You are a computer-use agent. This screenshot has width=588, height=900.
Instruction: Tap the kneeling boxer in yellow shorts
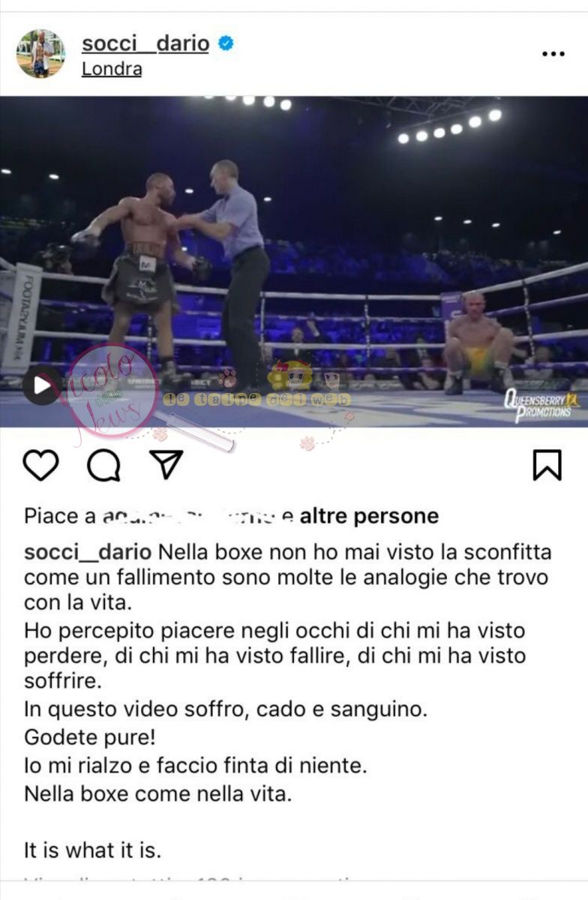478,343
